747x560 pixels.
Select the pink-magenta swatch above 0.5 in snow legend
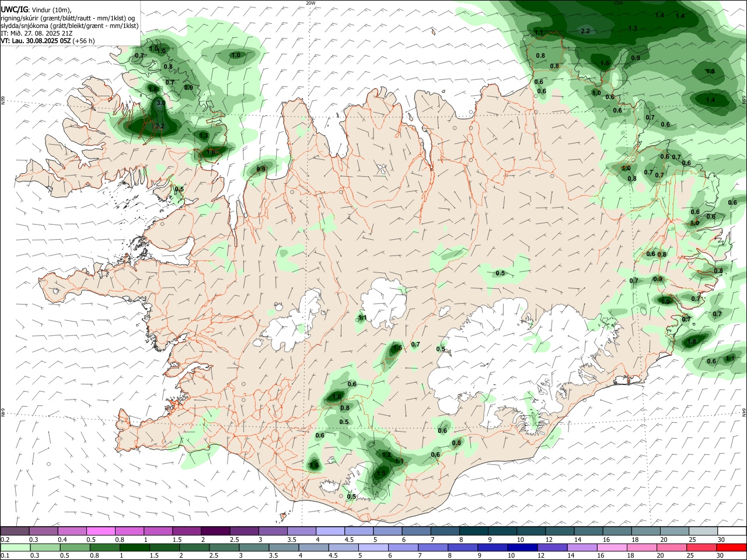pos(101,531)
